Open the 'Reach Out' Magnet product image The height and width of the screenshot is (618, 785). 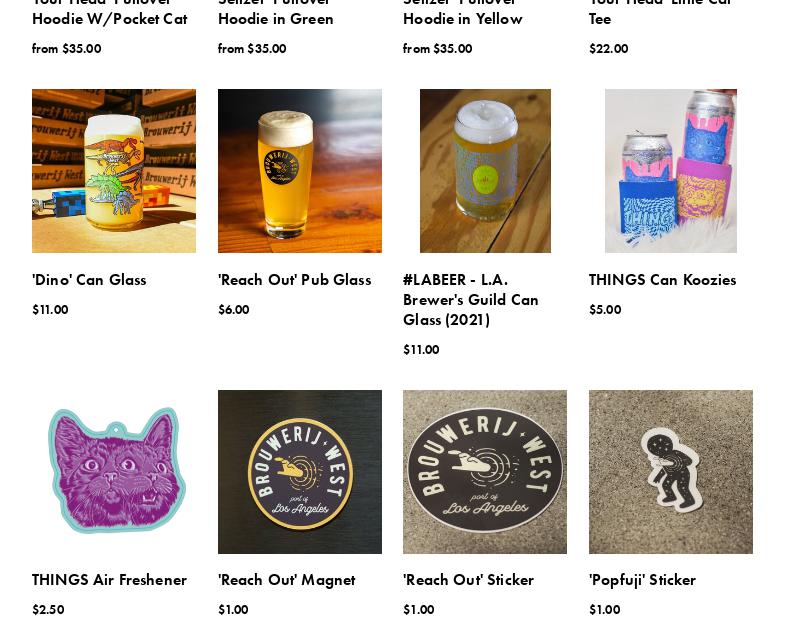pos(299,472)
